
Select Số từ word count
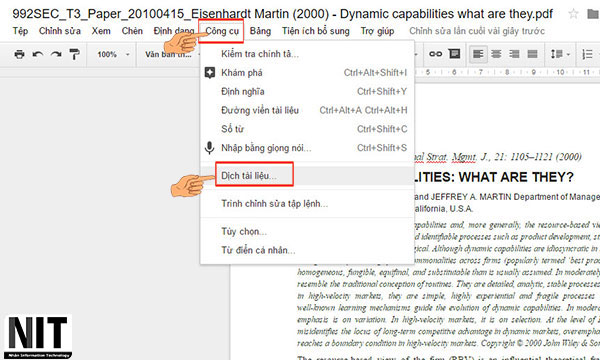[307, 129]
